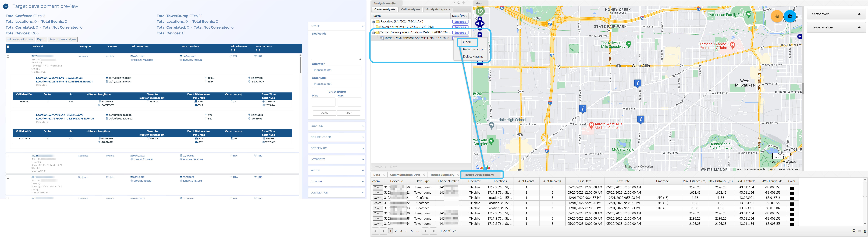Go to the next results page
The height and width of the screenshot is (237, 868).
[x=425, y=231]
